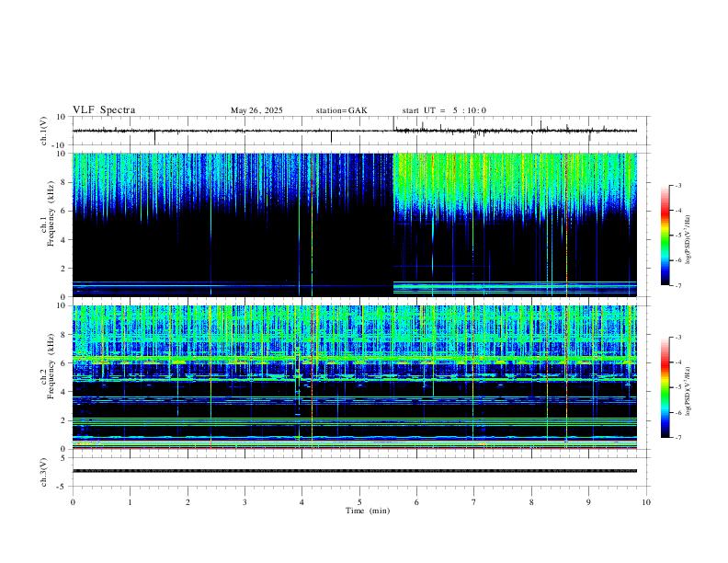Click the 'ch.1(V)' waveform axis label
The image size is (728, 563).
(x=44, y=131)
